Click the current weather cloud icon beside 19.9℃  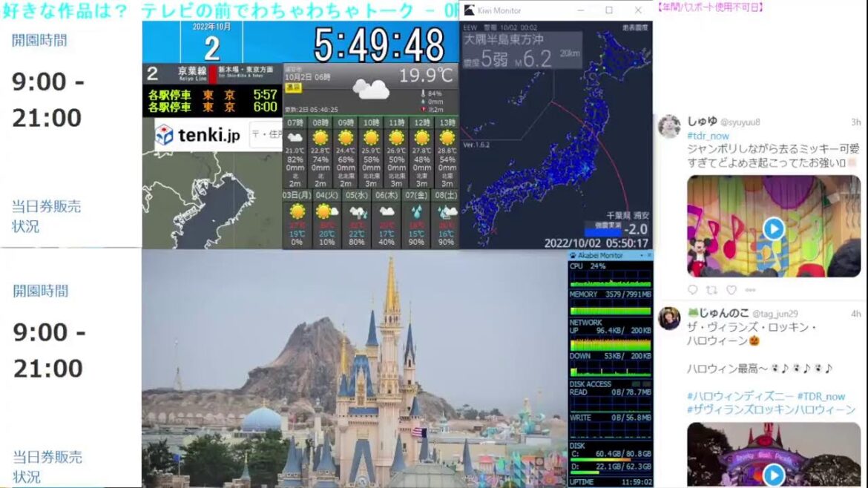(x=371, y=88)
